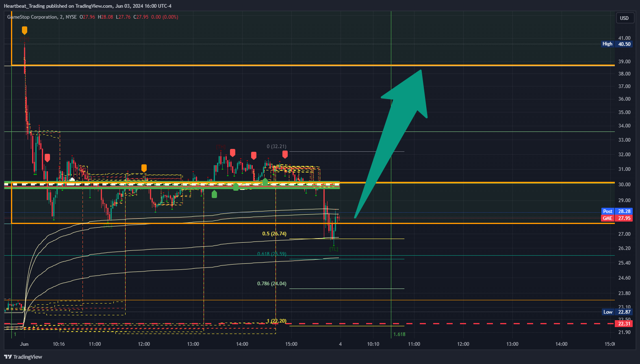
Task: Select the Low 22.87 price label
Action: pyautogui.click(x=617, y=312)
